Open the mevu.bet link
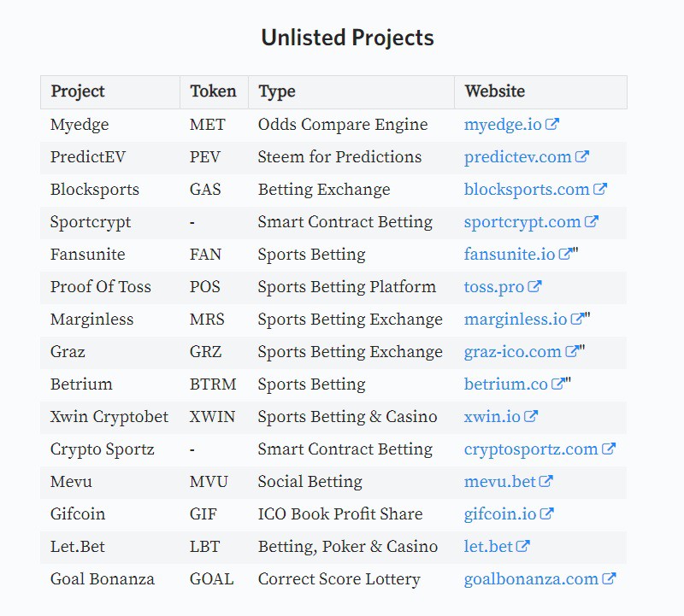Image resolution: width=684 pixels, height=616 pixels. pyautogui.click(x=500, y=481)
